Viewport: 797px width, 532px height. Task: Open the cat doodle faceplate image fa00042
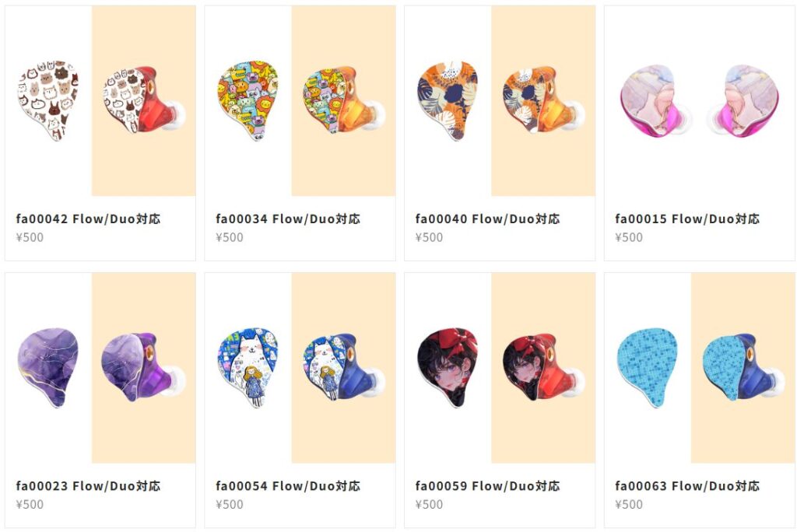100,100
